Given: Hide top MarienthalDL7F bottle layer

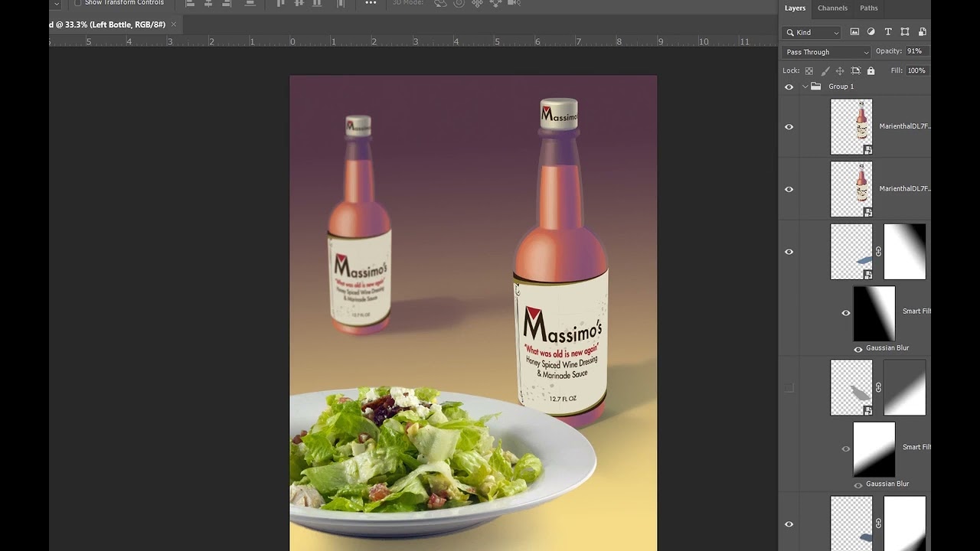Looking at the screenshot, I should pos(789,127).
